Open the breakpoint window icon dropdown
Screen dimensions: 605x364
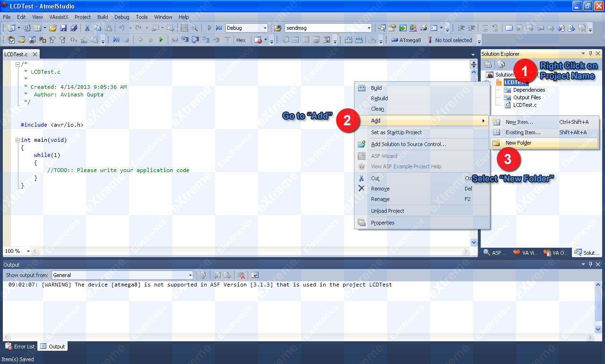pos(265,40)
